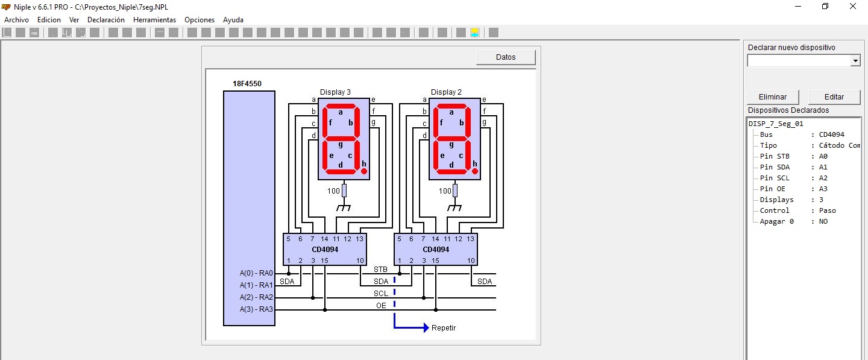Click the Repetir label by blue arrow
The image size is (868, 360).
[444, 328]
